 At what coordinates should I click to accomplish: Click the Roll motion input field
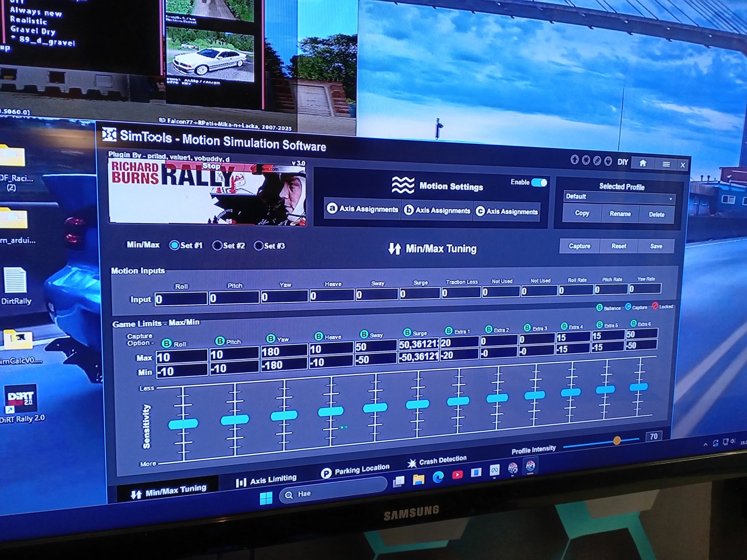click(x=181, y=299)
